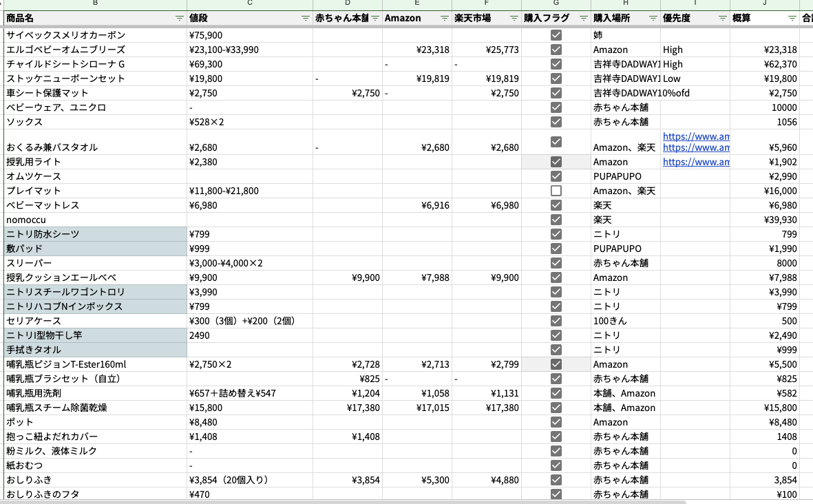
Task: Select the 紙おむつ cell
Action: 96,465
